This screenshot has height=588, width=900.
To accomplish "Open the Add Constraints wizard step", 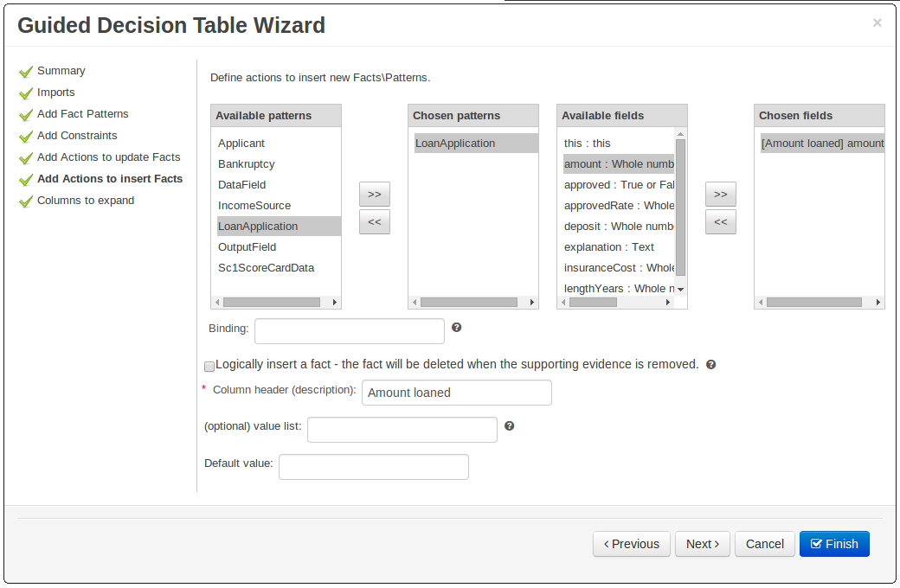I will pyautogui.click(x=77, y=136).
